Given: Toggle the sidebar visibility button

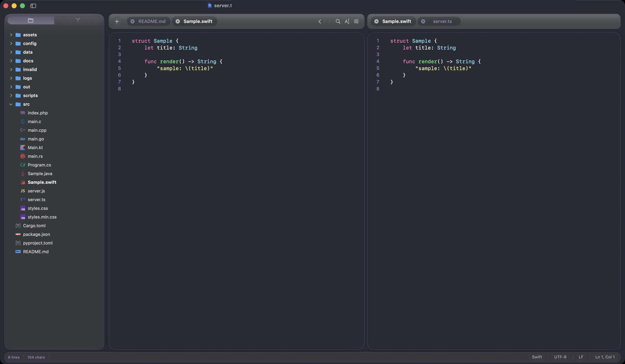Looking at the screenshot, I should pos(33,6).
